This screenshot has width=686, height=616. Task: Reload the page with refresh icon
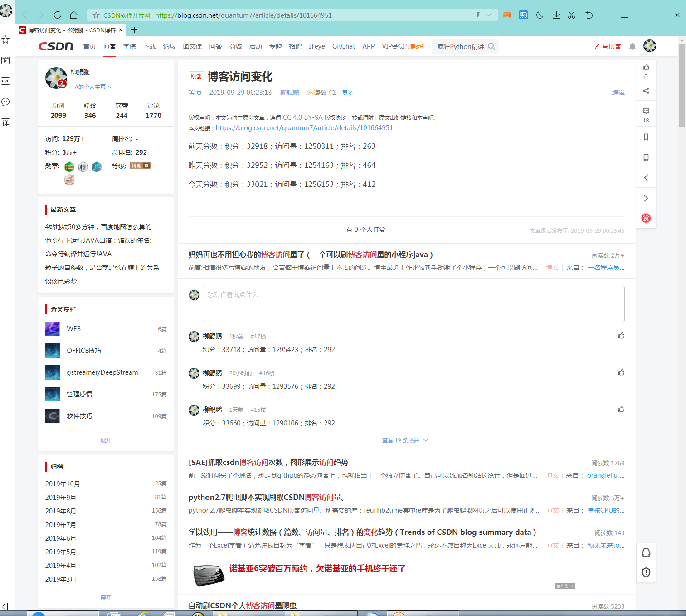pos(57,15)
